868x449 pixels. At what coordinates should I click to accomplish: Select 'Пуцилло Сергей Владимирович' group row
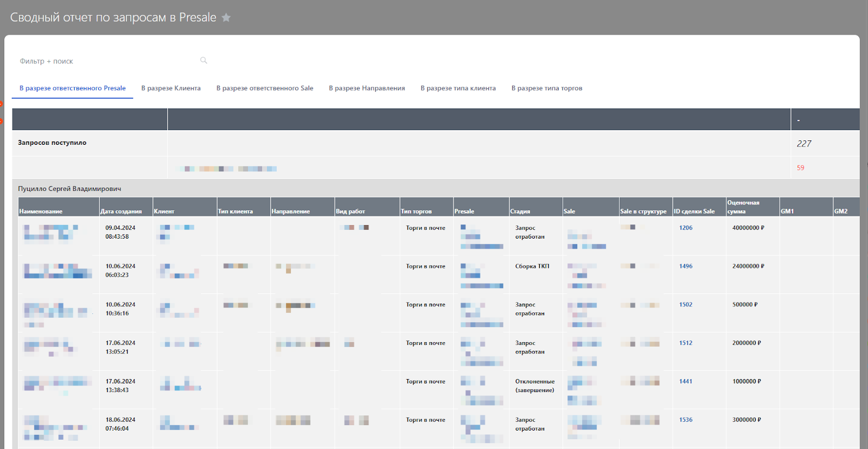coord(69,189)
